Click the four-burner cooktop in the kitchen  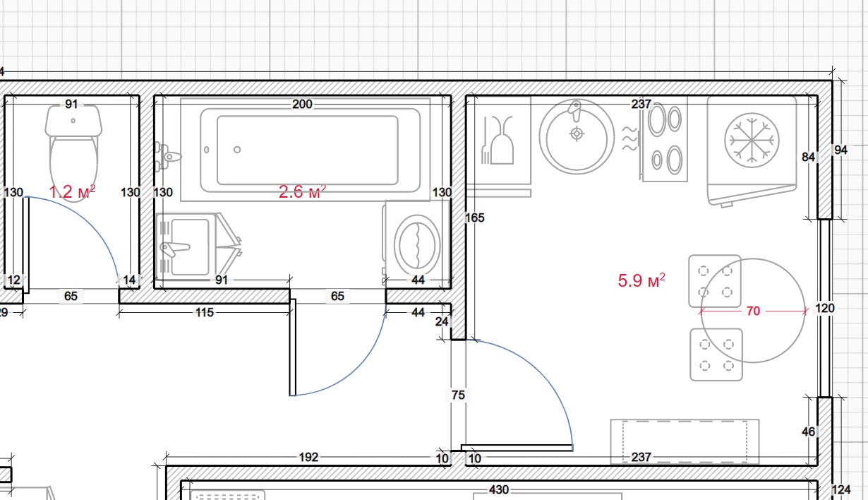coord(665,139)
